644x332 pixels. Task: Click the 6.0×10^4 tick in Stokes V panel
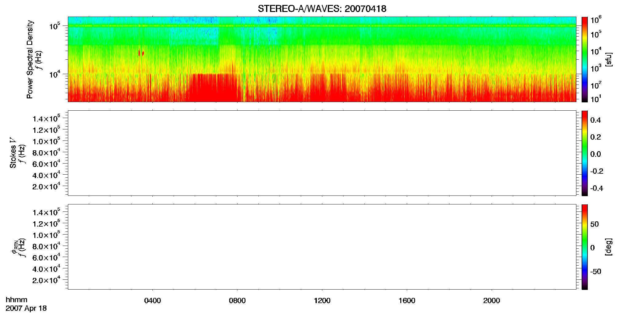coord(46,164)
